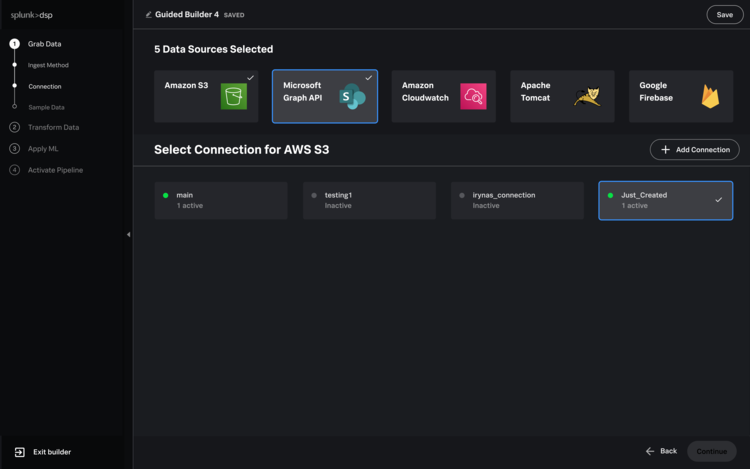Choose the main connection
The height and width of the screenshot is (469, 750).
[221, 200]
